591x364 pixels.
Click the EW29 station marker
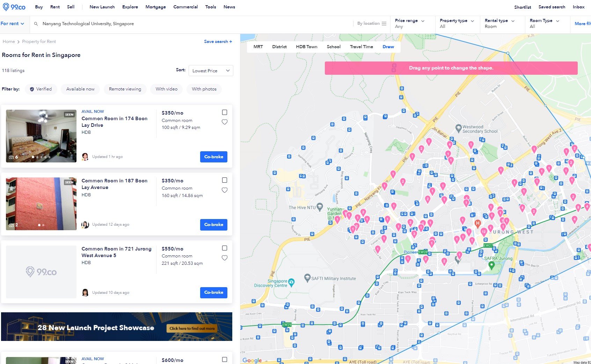286,325
